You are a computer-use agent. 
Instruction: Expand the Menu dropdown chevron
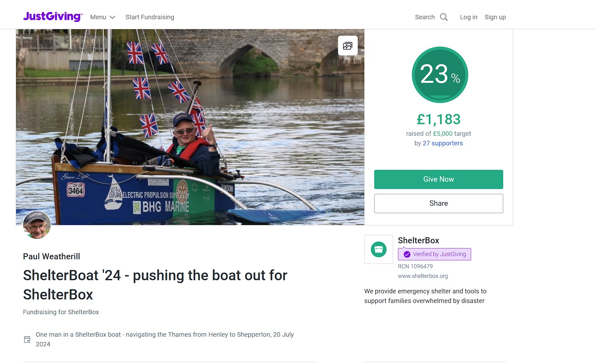(112, 17)
